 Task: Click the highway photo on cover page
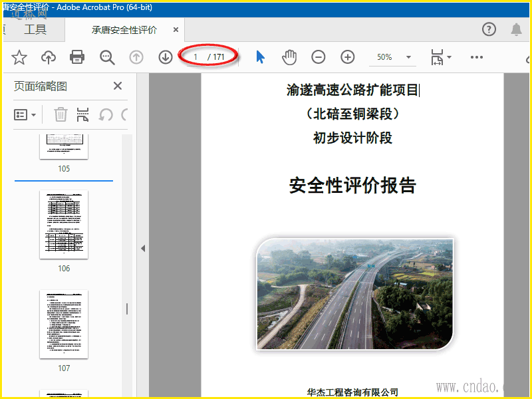pos(355,294)
